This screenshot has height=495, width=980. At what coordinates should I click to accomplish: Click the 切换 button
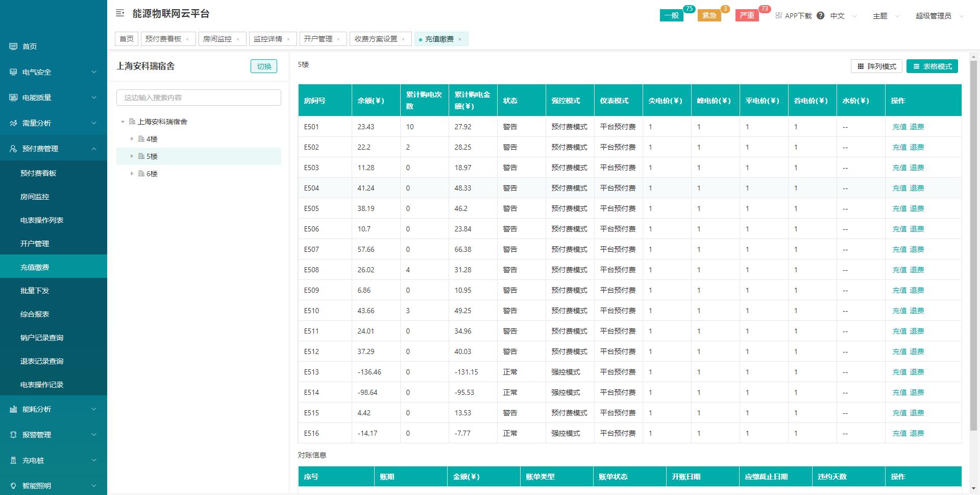(263, 66)
